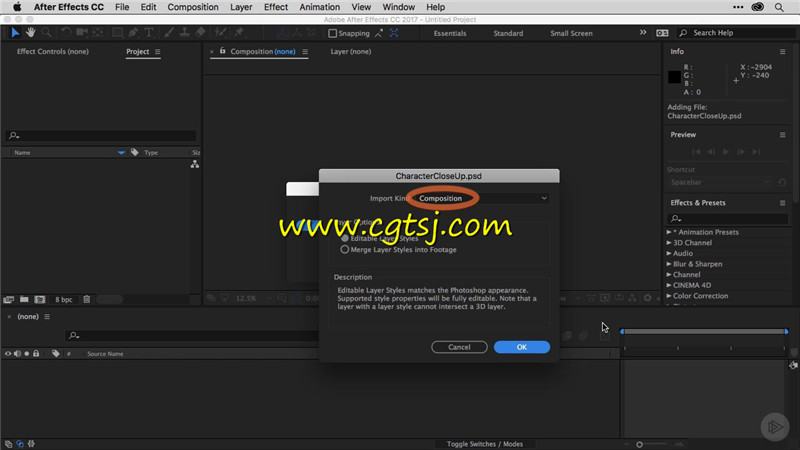
Task: Open the File menu
Action: [x=122, y=7]
